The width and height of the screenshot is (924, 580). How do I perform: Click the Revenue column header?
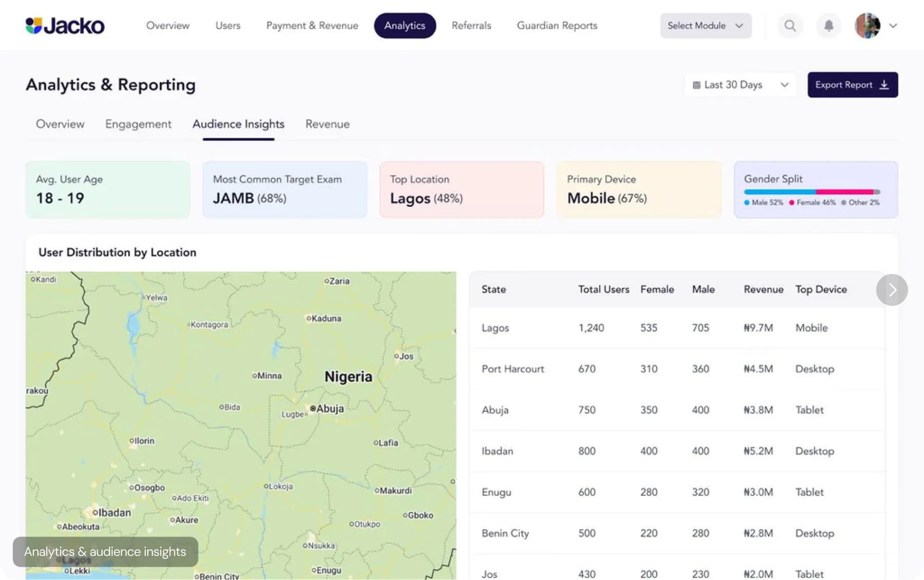764,290
